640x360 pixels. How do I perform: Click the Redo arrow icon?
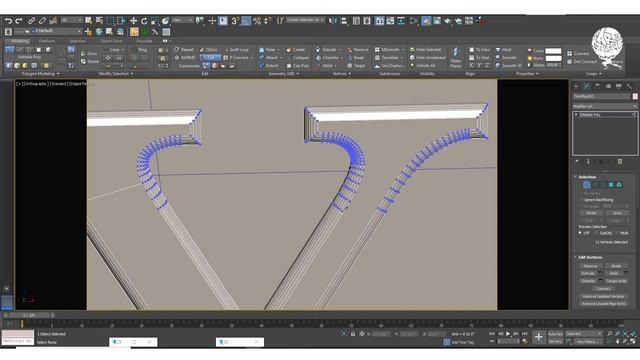tap(19, 20)
